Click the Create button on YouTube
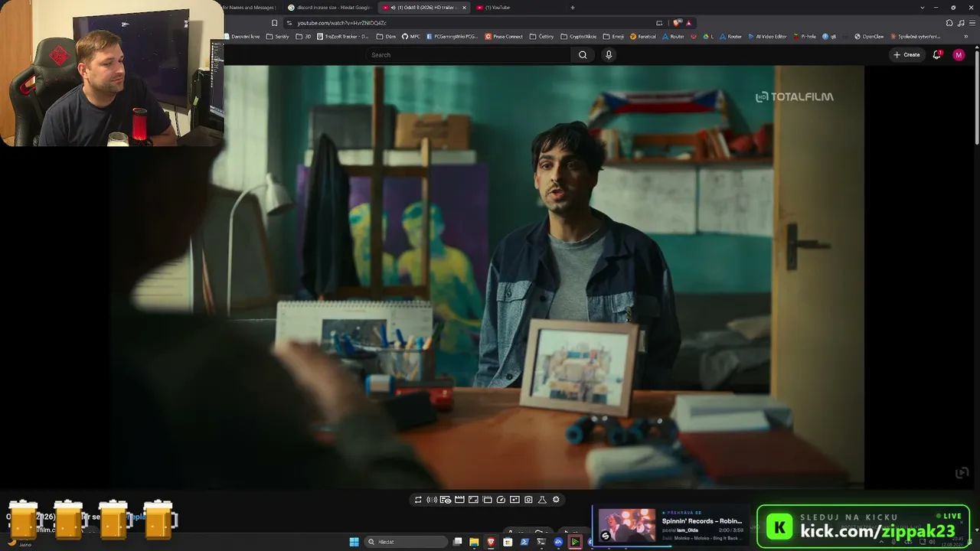980x551 pixels. [x=906, y=55]
